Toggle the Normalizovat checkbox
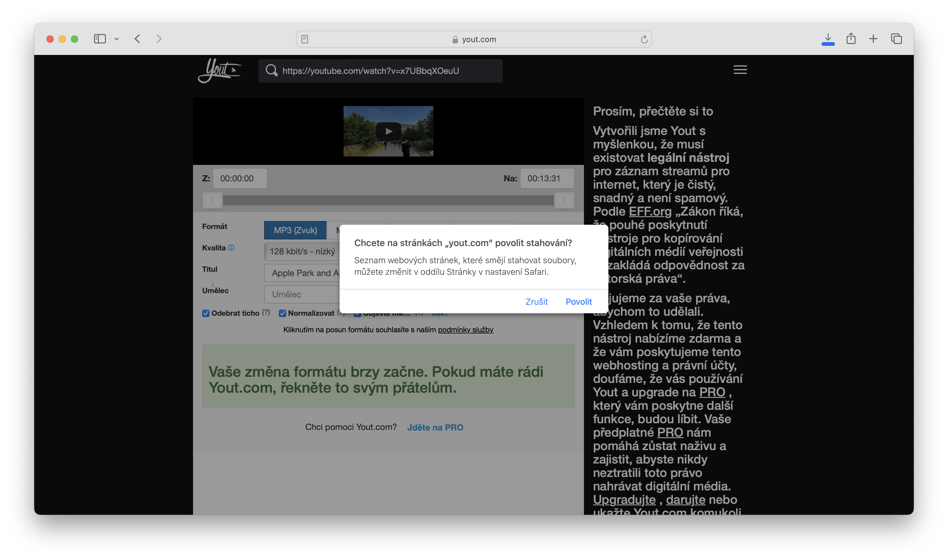 (x=282, y=313)
